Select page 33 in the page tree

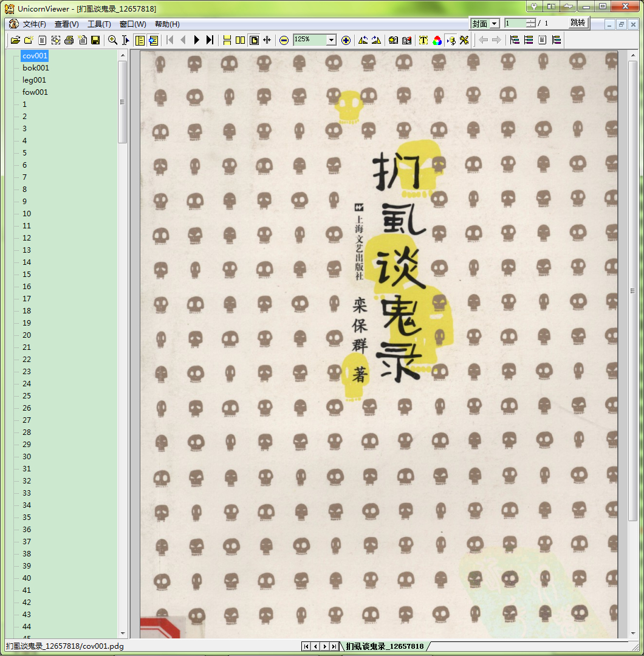pos(27,493)
